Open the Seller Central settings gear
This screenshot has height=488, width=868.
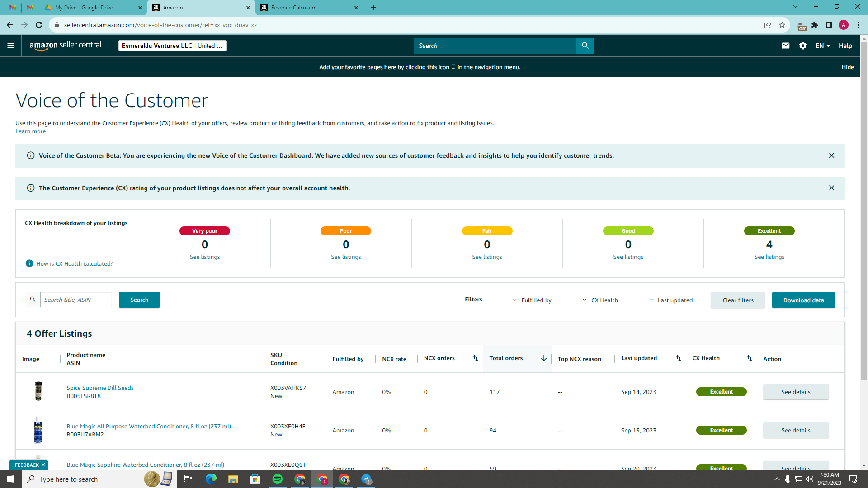point(803,46)
